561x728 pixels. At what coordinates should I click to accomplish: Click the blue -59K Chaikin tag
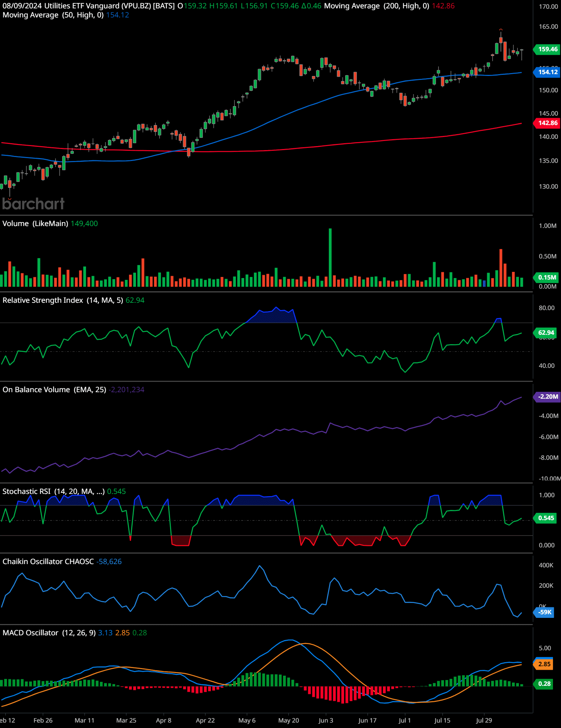tap(544, 612)
